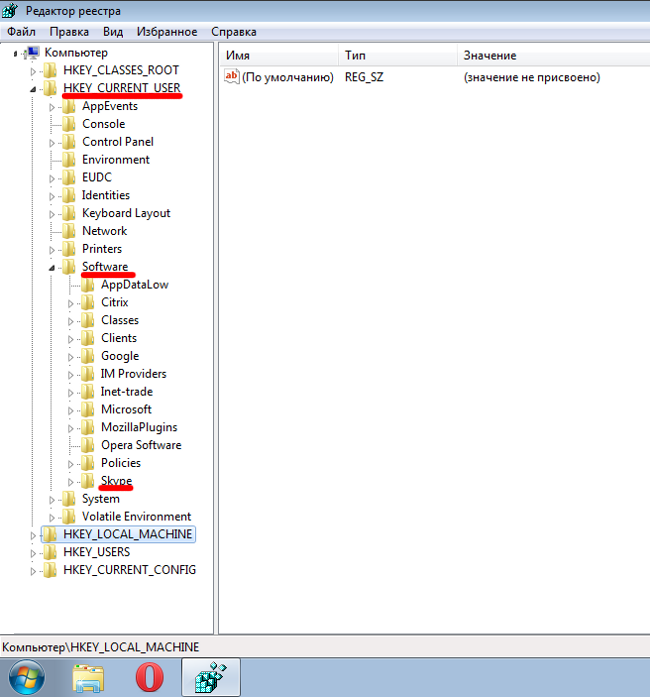Select the HKEY_CURRENT_CONFIG key label

pyautogui.click(x=129, y=570)
